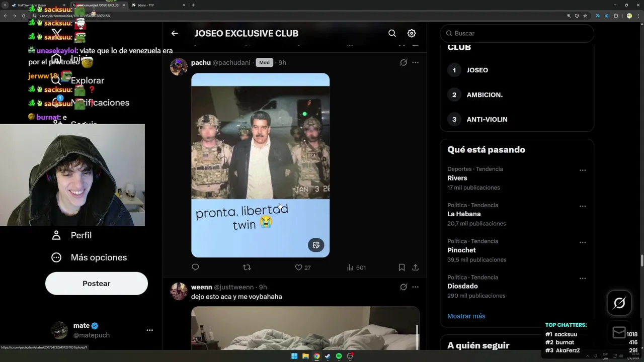This screenshot has height=362, width=644.
Task: Open the bed photo in weenn's post
Action: tap(305, 328)
